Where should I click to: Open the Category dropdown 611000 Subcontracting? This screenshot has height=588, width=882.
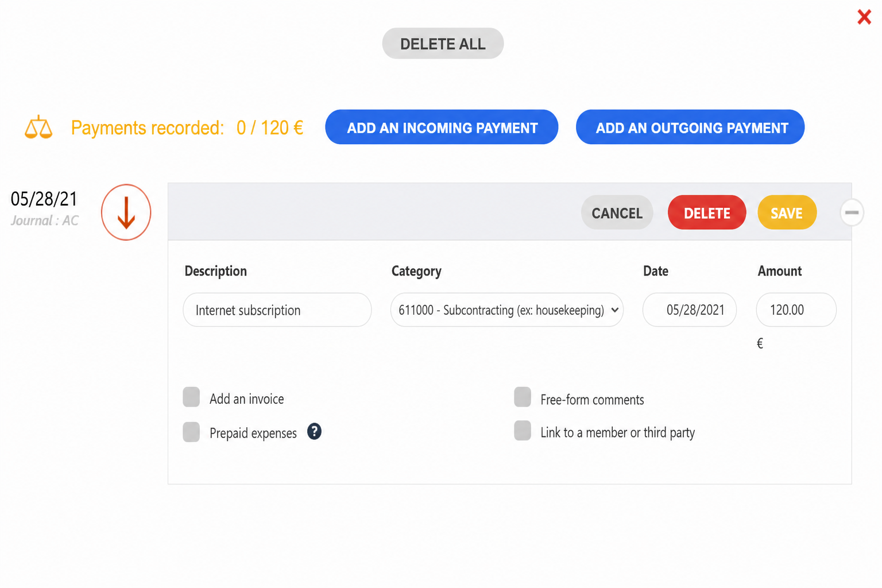(x=507, y=310)
